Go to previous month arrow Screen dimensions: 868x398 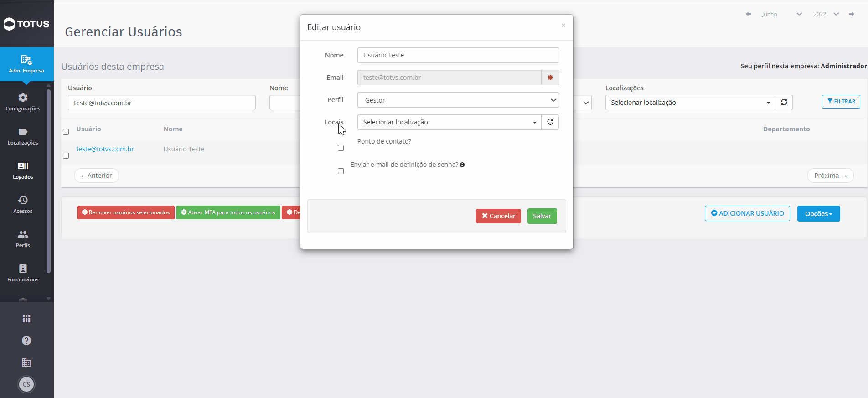(x=748, y=14)
